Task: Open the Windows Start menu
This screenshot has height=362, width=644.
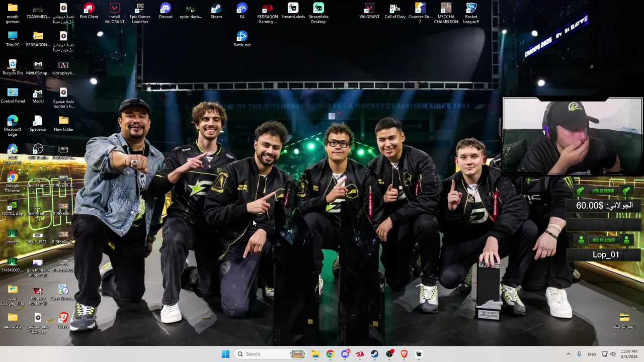Action: coord(225,354)
